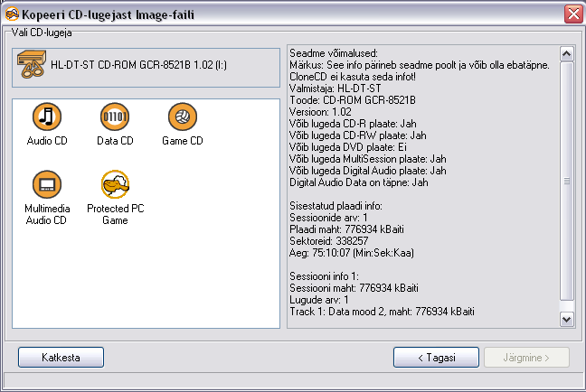
Task: Close the Kopeeri CD-lugejast Image-faili window
Action: tap(573, 14)
